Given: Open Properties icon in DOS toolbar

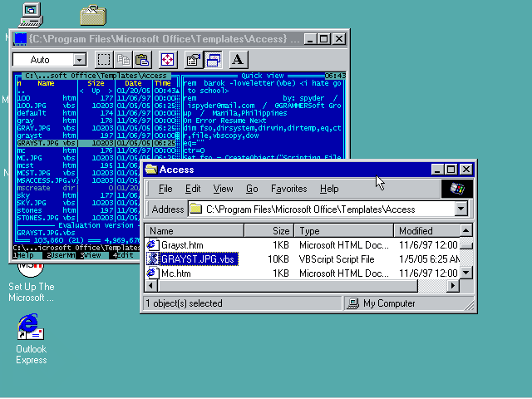Looking at the screenshot, I should pos(194,60).
